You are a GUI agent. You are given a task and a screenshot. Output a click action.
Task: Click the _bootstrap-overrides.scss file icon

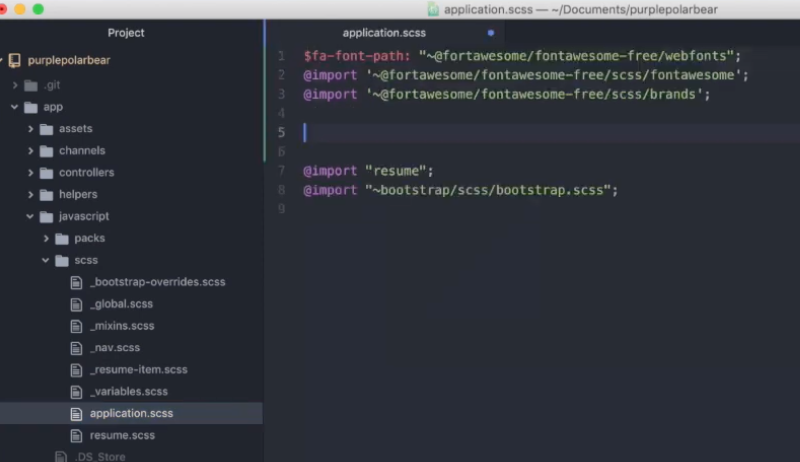(x=76, y=283)
